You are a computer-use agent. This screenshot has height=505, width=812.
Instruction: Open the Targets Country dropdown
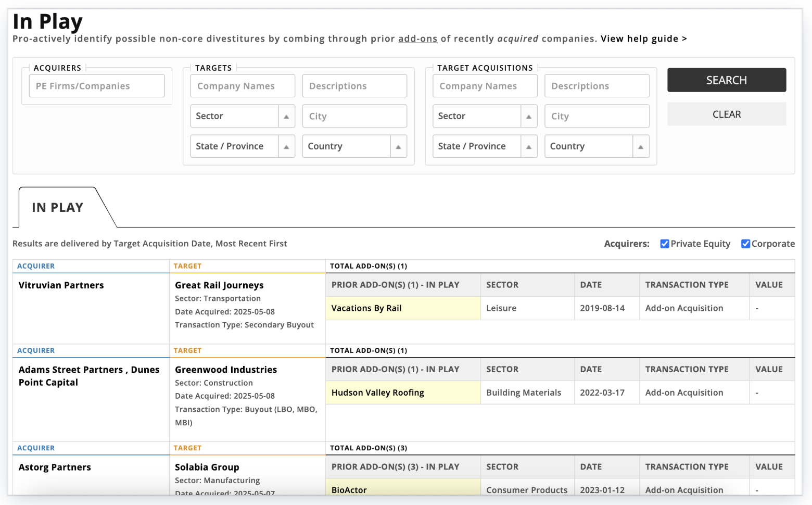(354, 146)
